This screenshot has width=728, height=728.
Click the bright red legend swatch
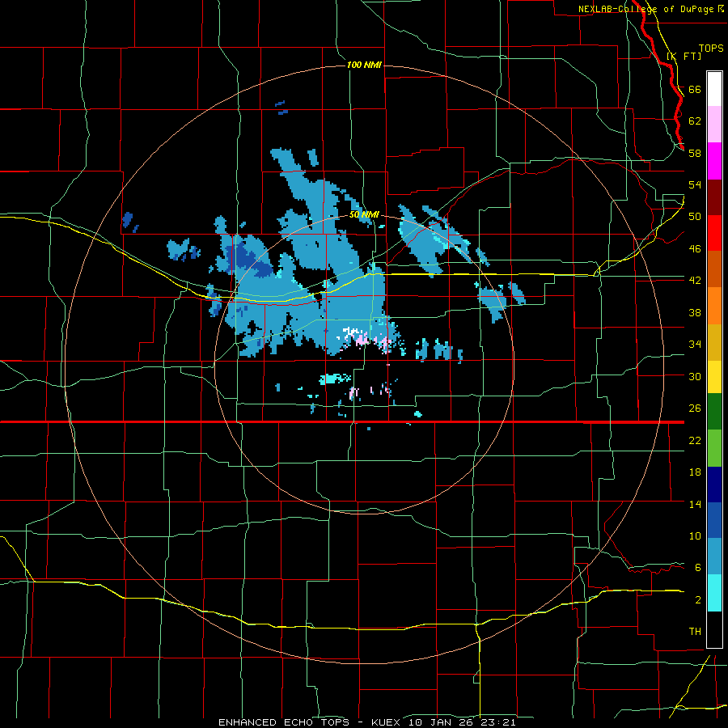point(714,233)
